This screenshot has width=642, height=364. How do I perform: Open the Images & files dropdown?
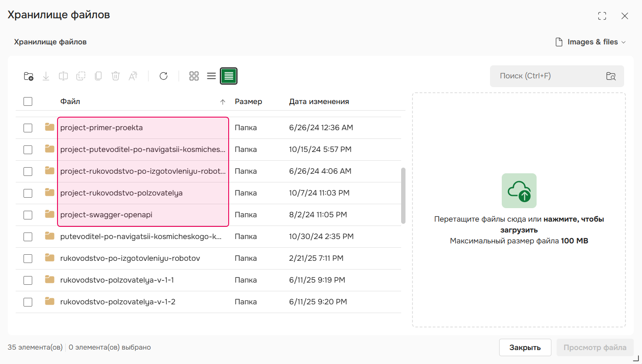pyautogui.click(x=591, y=42)
